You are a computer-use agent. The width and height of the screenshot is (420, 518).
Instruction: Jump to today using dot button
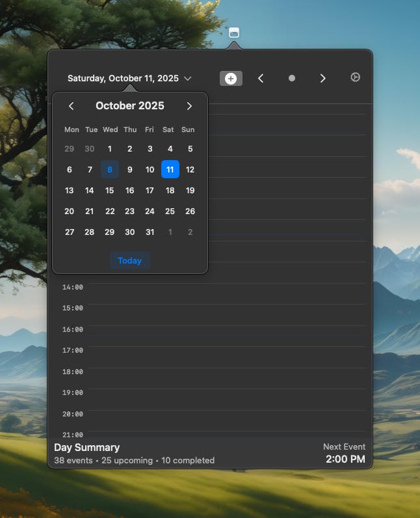point(292,78)
